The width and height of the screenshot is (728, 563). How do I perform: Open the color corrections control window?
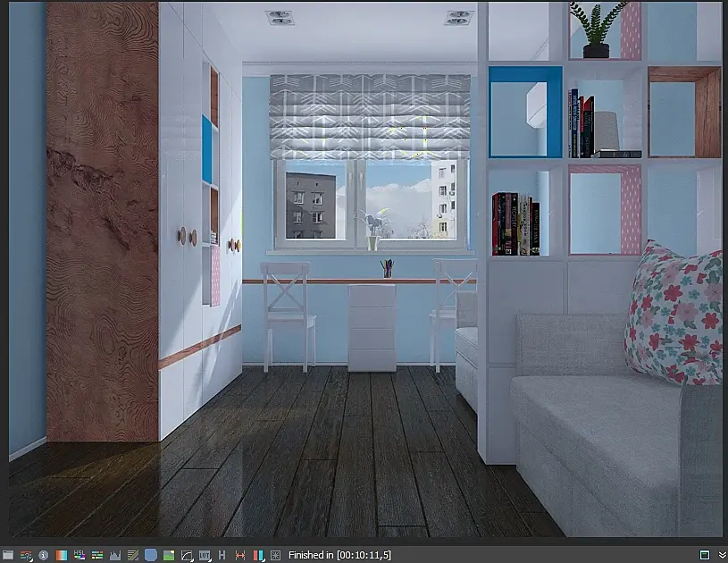coord(8,555)
